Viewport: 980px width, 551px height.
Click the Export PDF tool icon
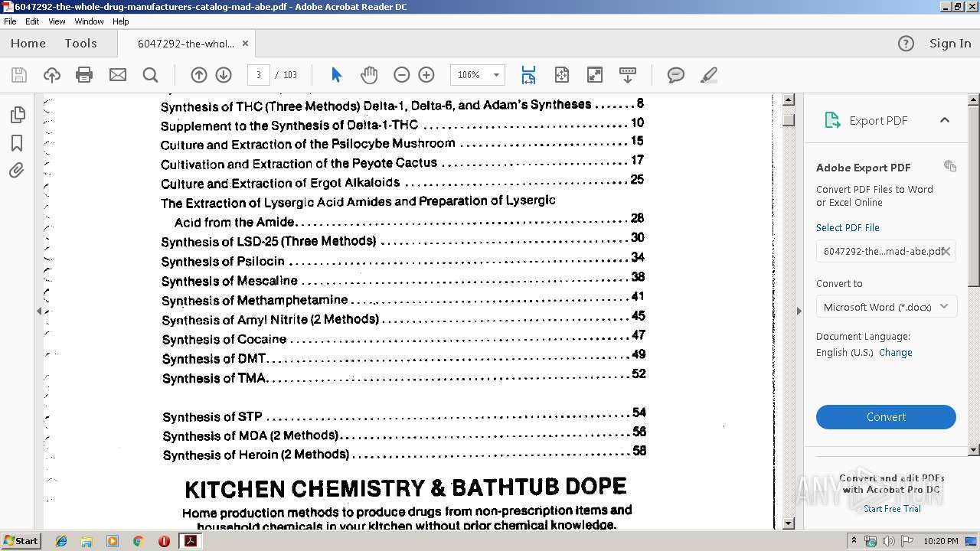click(832, 120)
